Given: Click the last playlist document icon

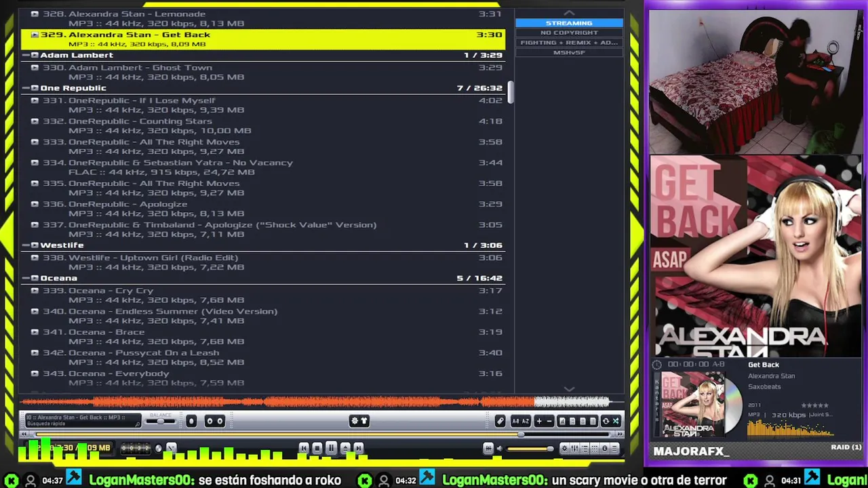Looking at the screenshot, I should pyautogui.click(x=593, y=421).
